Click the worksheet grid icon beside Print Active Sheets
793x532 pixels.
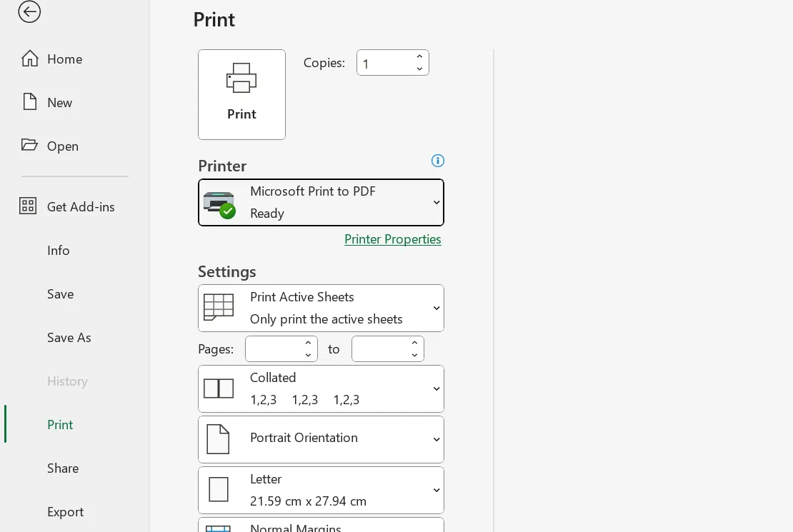click(x=219, y=306)
